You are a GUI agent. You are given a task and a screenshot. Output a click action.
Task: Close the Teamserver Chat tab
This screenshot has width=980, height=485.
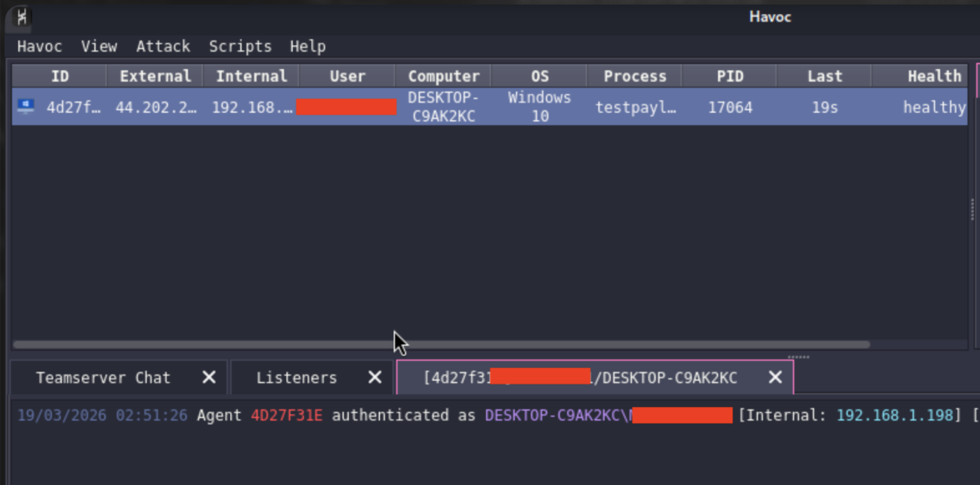[209, 377]
